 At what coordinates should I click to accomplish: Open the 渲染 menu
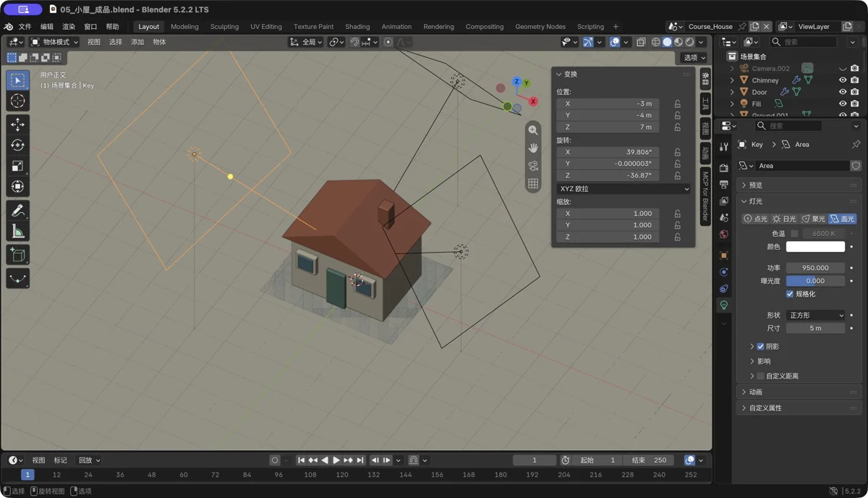click(x=69, y=27)
